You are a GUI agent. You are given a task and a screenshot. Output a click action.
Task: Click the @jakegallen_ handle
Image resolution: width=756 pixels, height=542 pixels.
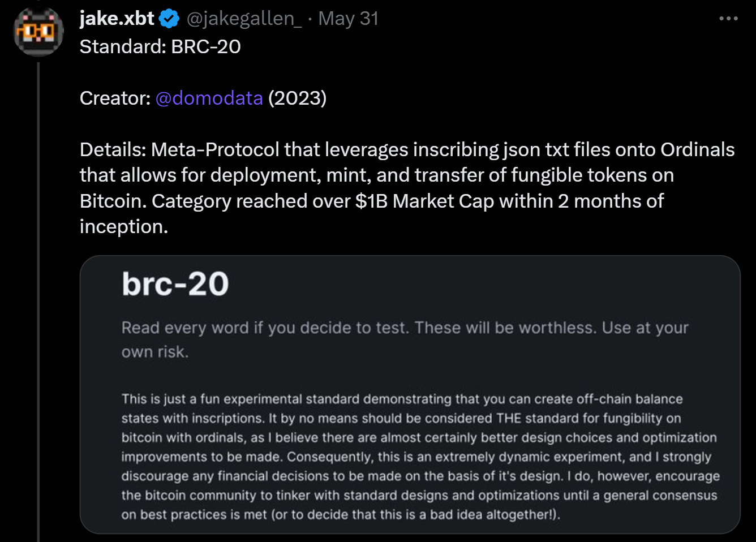tap(244, 19)
